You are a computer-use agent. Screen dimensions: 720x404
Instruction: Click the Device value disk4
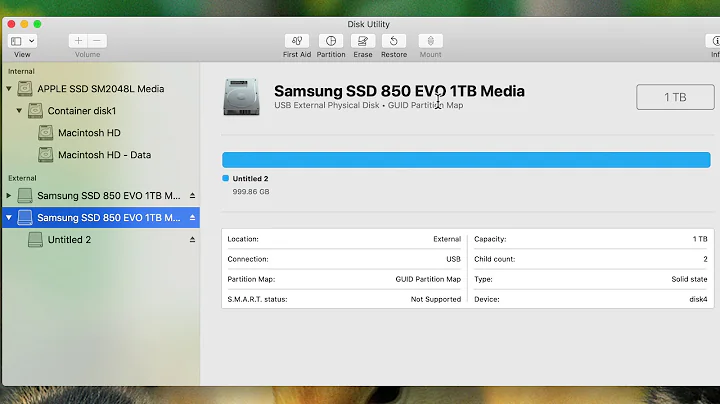coord(698,299)
